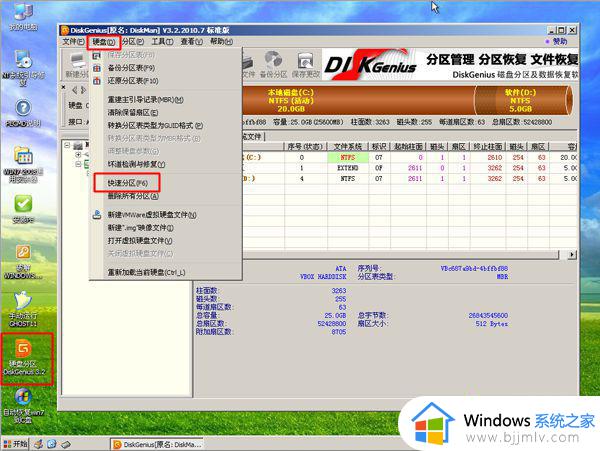600x451 pixels.
Task: Expand the first child tree node
Action: pos(78,155)
